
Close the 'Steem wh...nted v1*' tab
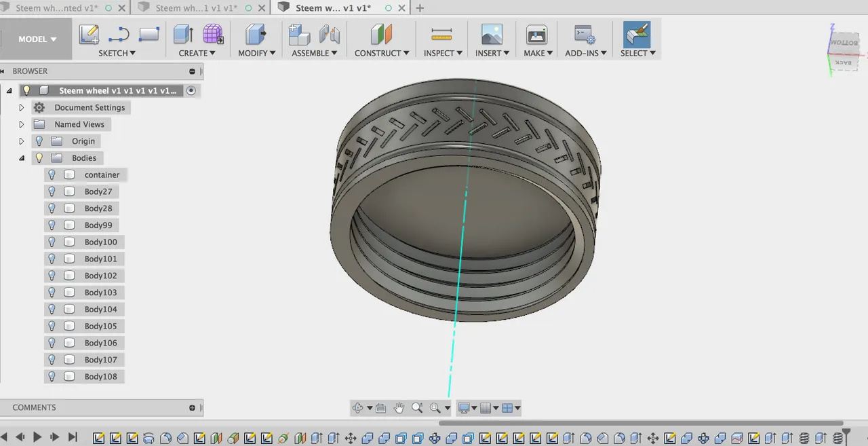(121, 8)
